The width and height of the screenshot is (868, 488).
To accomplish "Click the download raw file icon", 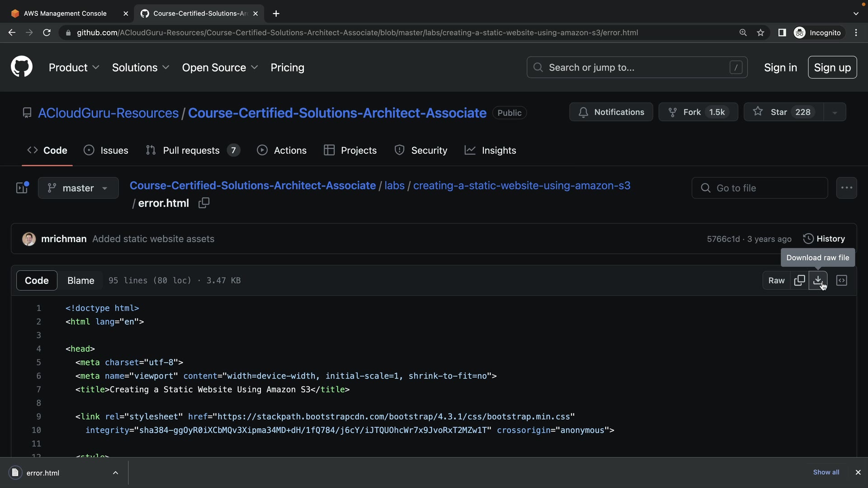I will (x=818, y=281).
